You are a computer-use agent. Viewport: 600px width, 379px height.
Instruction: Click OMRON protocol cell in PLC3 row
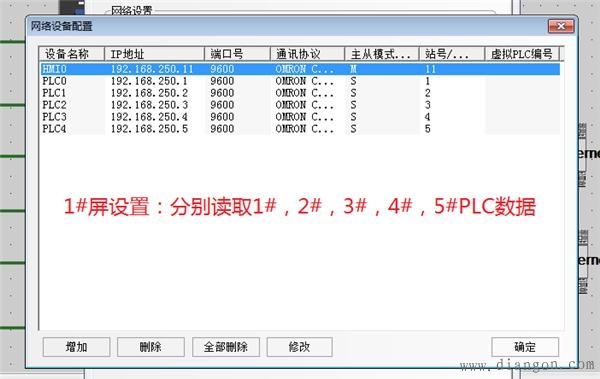point(305,117)
